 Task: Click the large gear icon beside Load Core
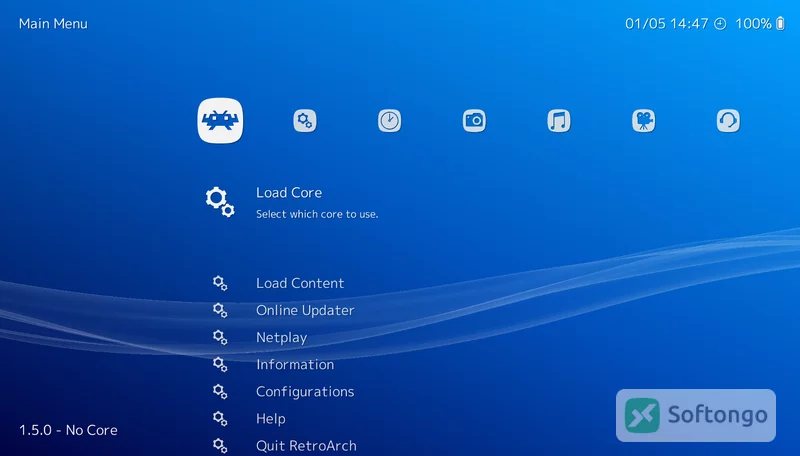(220, 202)
